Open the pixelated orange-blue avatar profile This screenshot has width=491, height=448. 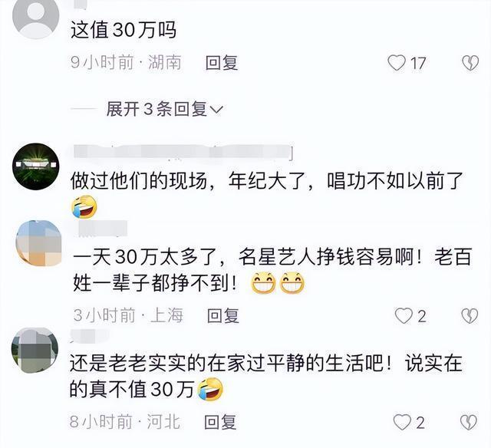pos(39,243)
